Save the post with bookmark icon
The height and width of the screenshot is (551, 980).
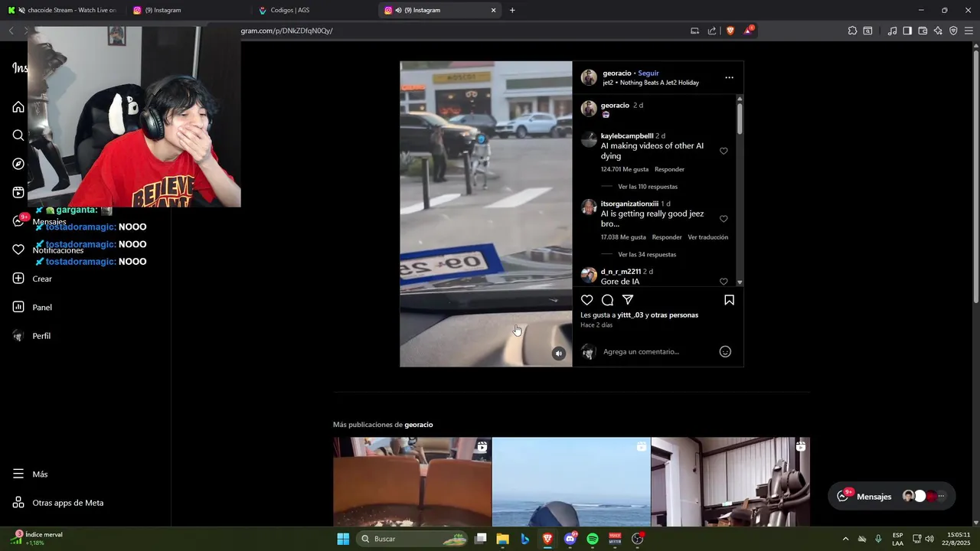tap(729, 300)
